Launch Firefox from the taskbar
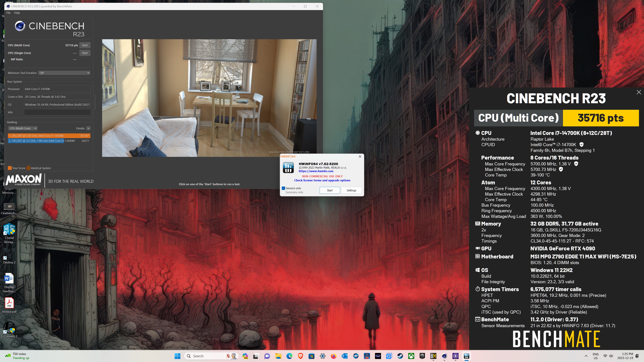 point(334,356)
